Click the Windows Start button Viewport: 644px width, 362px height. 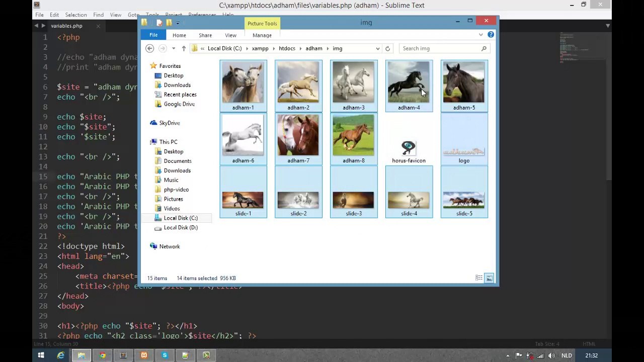pos(41,355)
